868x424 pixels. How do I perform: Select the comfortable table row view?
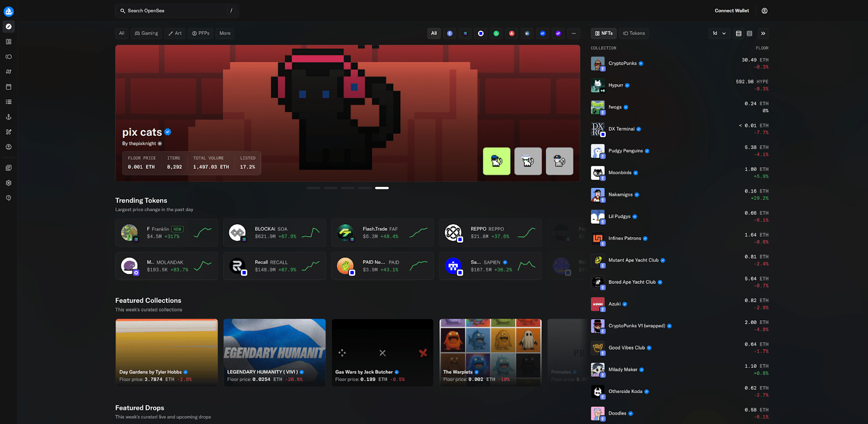[738, 34]
